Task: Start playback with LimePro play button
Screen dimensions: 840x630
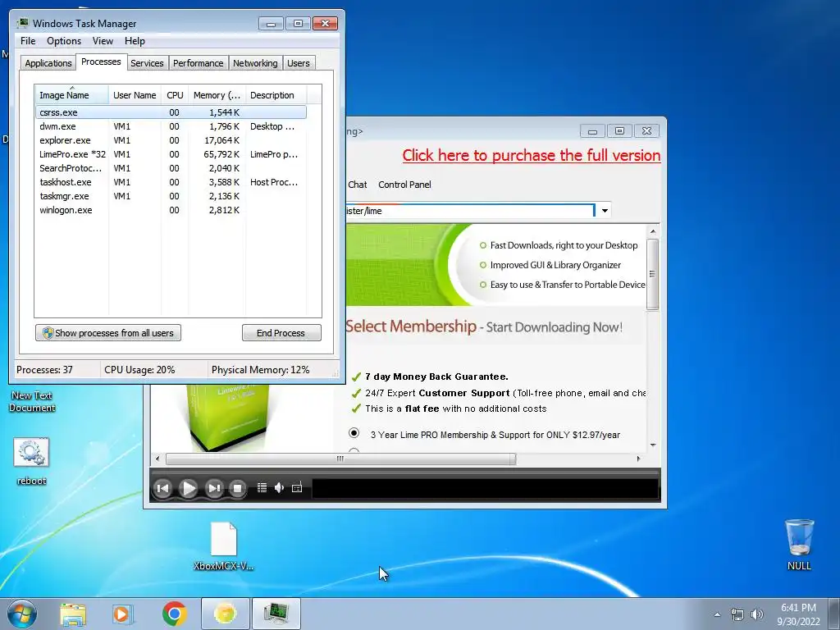Action: [188, 488]
